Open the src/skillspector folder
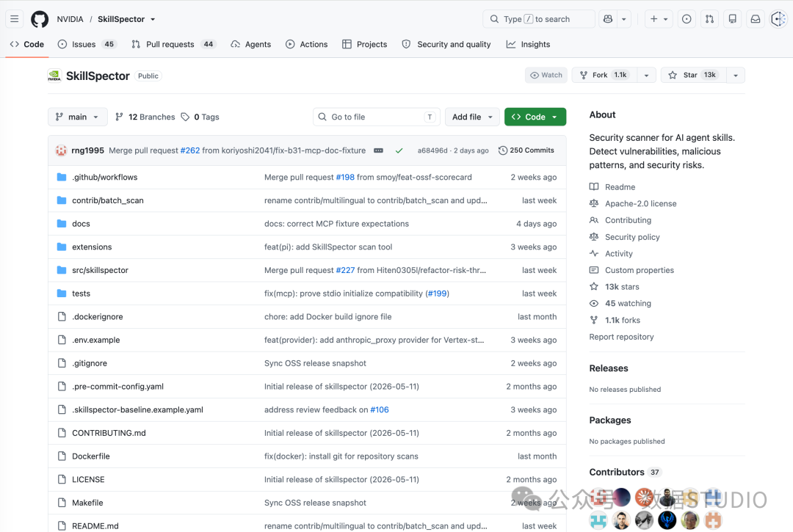Screen dimensions: 793x532 pos(100,270)
